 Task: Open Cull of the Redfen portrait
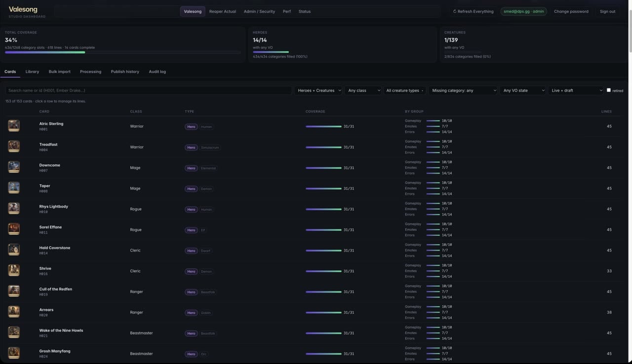(x=14, y=291)
